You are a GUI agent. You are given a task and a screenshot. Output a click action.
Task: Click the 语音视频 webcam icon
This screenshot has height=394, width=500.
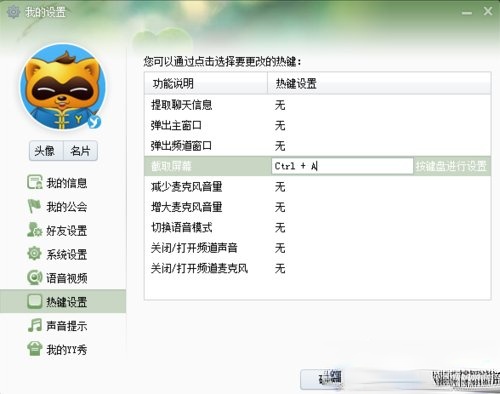[x=35, y=277]
